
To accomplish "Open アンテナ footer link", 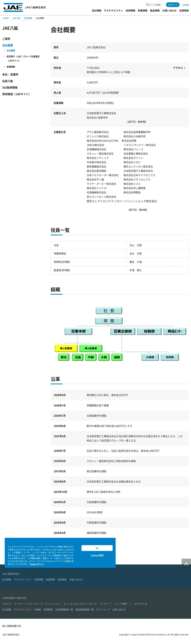I will [x=104, y=604].
